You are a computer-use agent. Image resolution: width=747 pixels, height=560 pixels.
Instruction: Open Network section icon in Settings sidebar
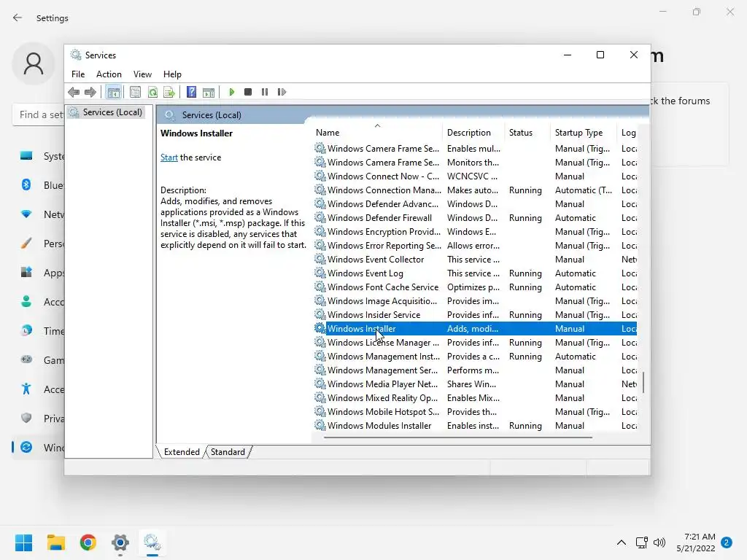26,214
